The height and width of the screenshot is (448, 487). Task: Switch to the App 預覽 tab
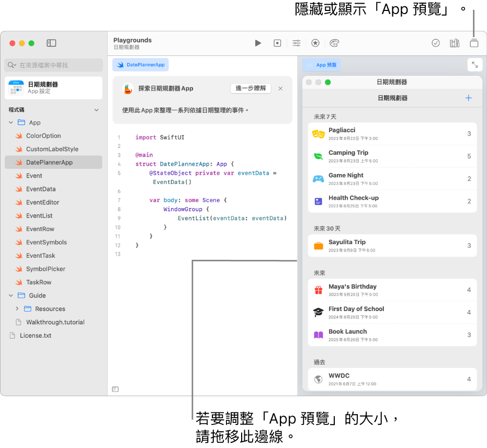(x=321, y=65)
